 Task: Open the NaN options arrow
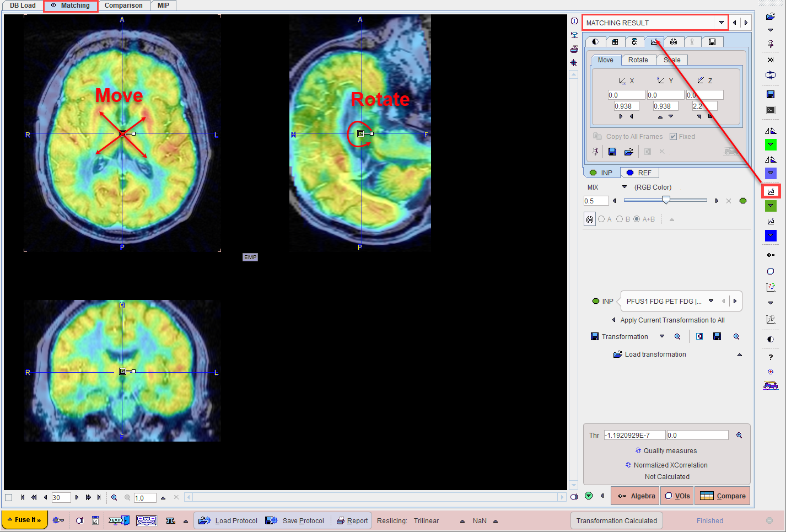pos(496,521)
